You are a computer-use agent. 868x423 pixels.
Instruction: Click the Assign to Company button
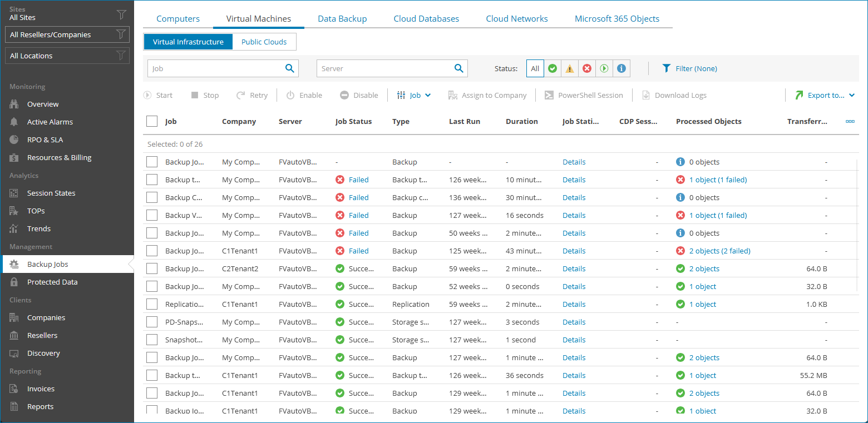tap(487, 95)
